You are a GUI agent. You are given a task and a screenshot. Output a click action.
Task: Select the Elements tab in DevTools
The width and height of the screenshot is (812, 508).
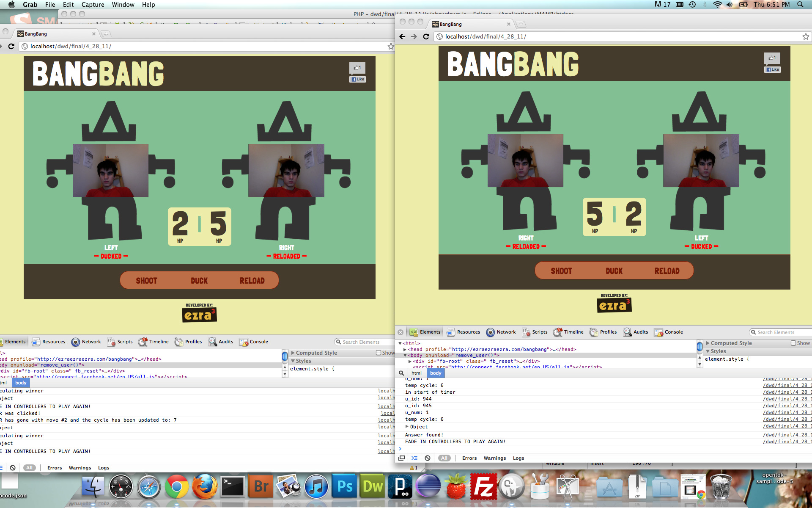point(430,332)
